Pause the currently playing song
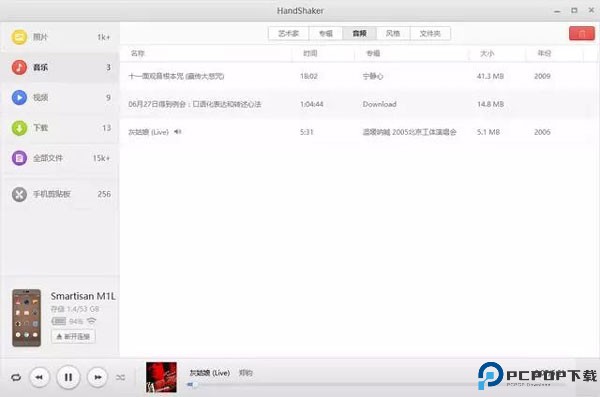This screenshot has width=600, height=397. pos(68,377)
